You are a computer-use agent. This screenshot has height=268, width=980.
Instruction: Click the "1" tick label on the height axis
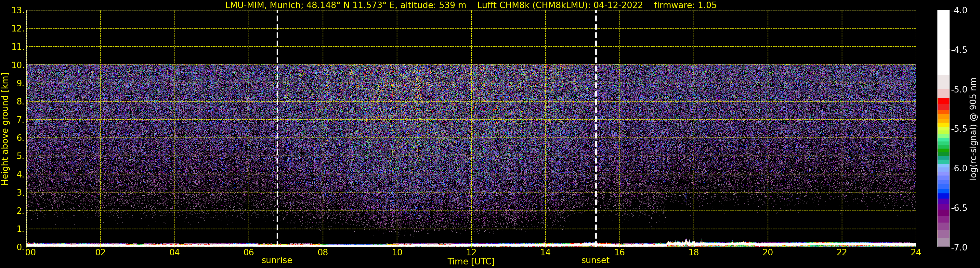[20, 229]
